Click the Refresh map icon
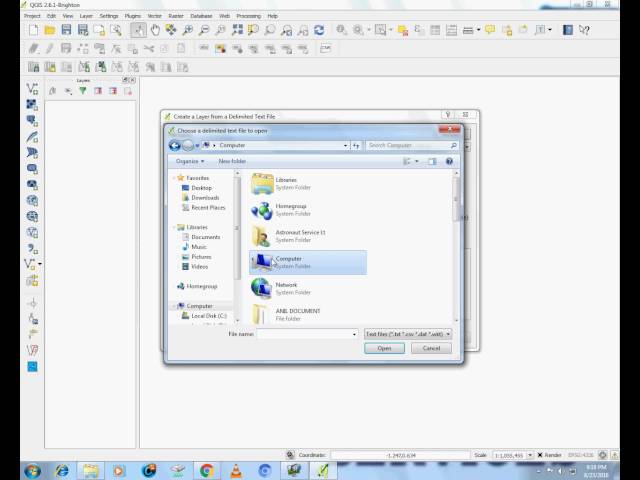Screen dimensions: 640x480 (319, 30)
